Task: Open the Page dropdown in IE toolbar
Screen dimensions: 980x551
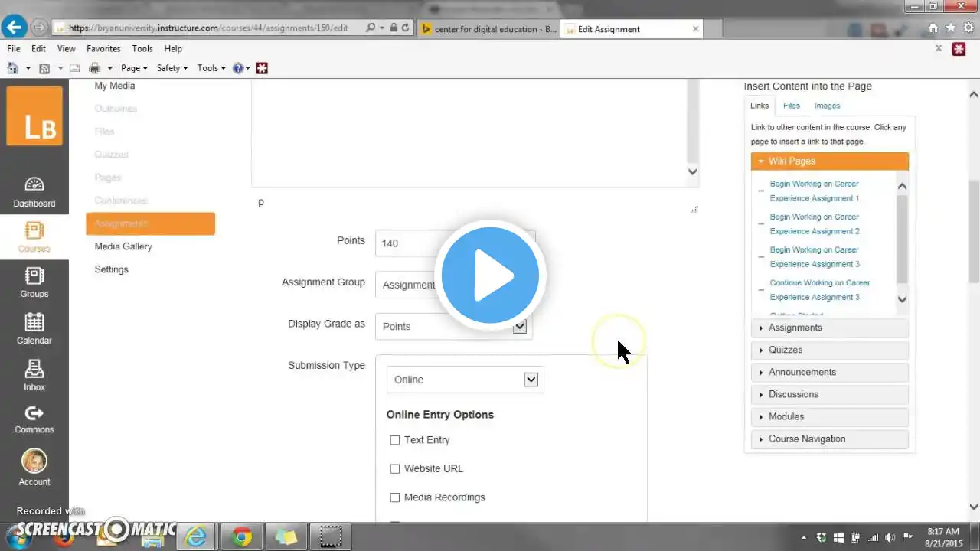Action: (x=134, y=68)
